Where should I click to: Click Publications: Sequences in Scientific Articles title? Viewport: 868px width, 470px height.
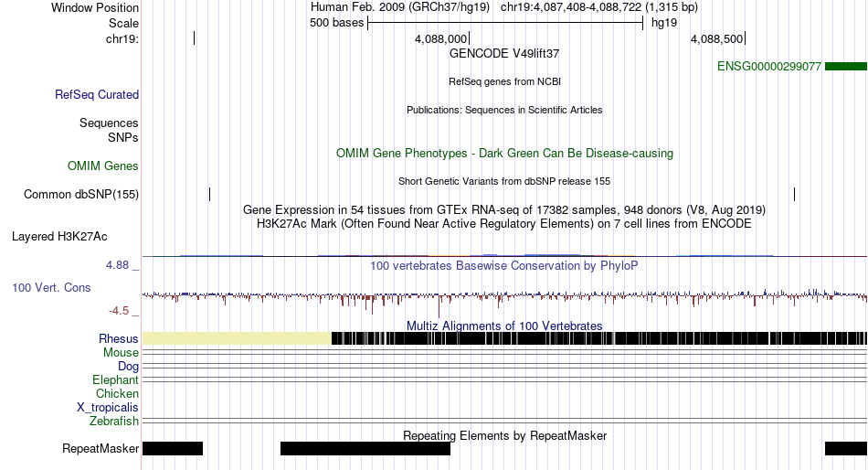[504, 110]
